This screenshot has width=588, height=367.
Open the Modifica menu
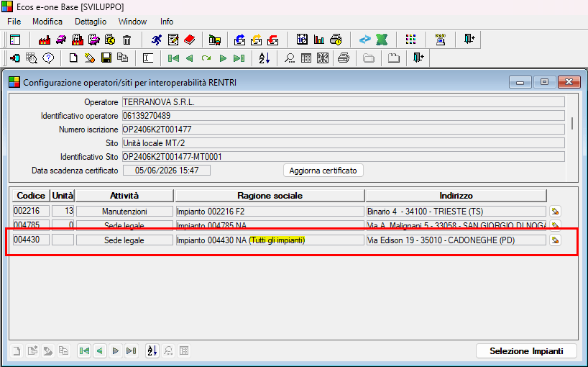click(47, 22)
